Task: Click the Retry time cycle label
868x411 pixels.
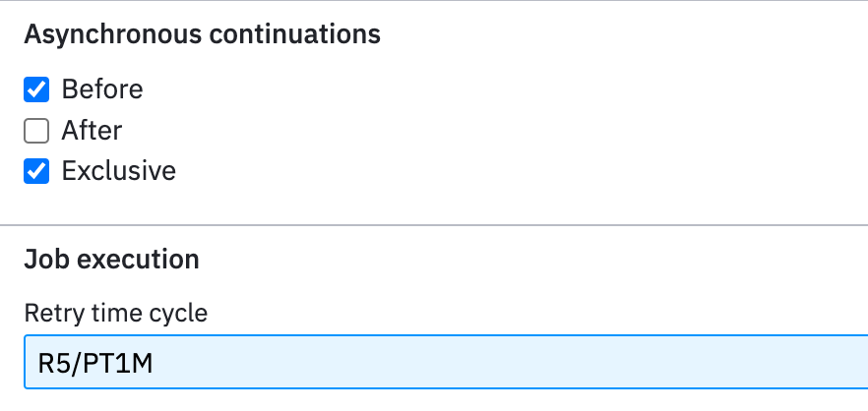Action: pyautogui.click(x=116, y=313)
